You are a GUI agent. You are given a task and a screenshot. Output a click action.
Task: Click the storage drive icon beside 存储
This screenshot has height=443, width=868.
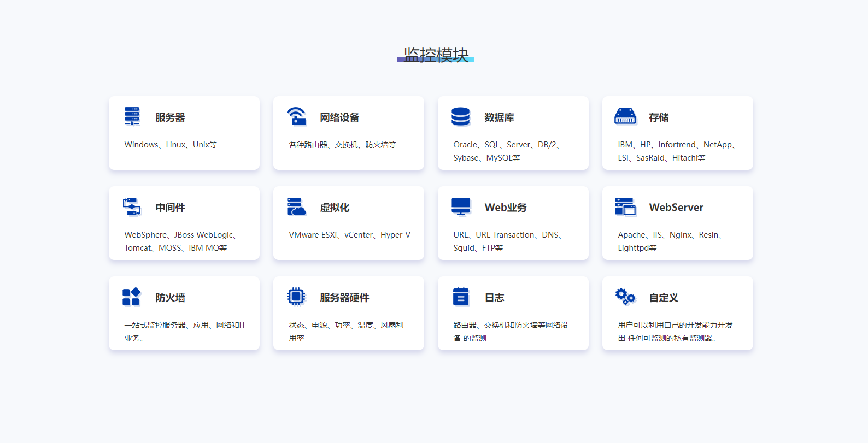[x=625, y=116]
